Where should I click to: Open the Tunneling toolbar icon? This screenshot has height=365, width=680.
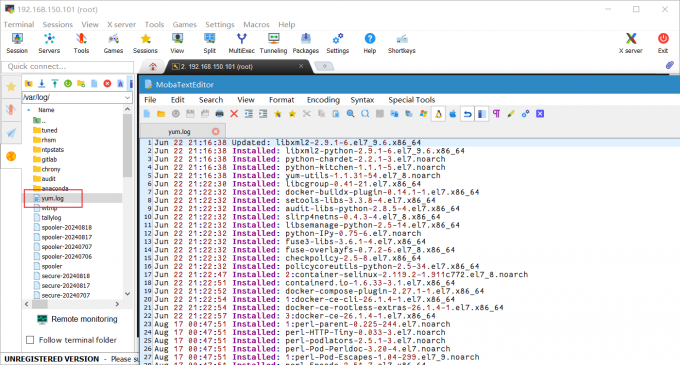273,43
